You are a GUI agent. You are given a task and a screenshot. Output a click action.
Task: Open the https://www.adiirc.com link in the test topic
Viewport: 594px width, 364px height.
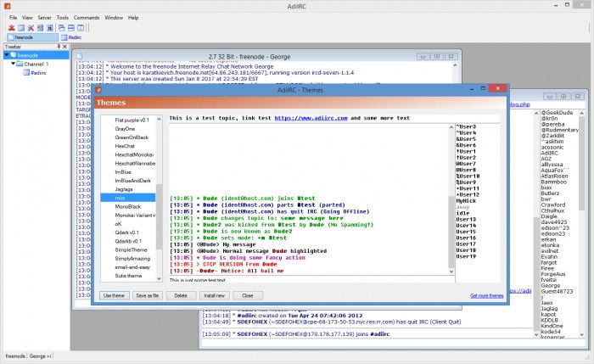(x=311, y=118)
